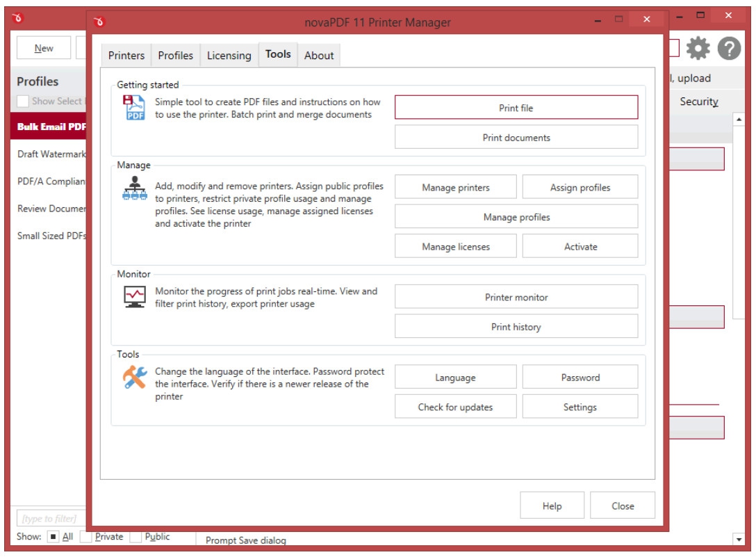
Task: Switch to the Profiles tab
Action: (x=176, y=56)
